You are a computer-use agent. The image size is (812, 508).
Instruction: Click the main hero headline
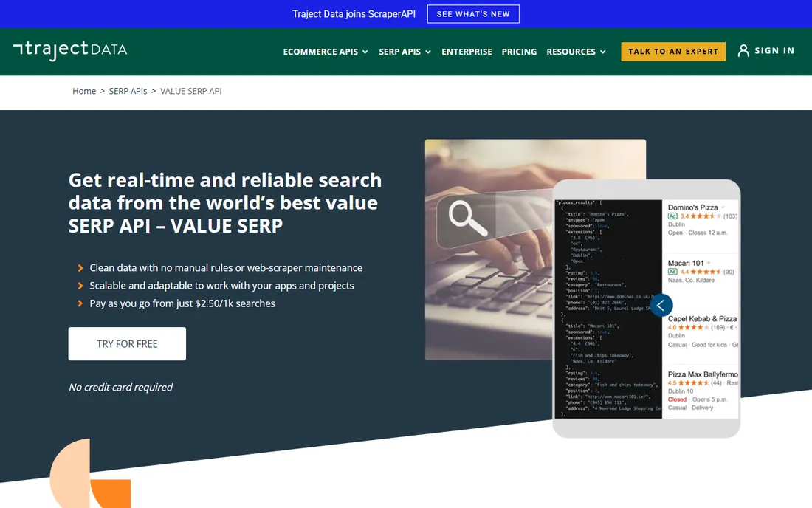pyautogui.click(x=224, y=203)
